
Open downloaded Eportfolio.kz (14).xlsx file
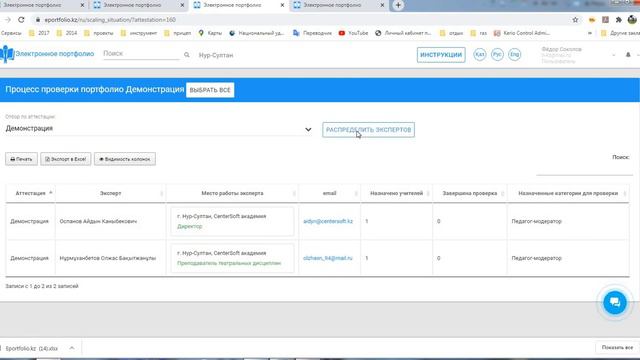[x=32, y=348]
